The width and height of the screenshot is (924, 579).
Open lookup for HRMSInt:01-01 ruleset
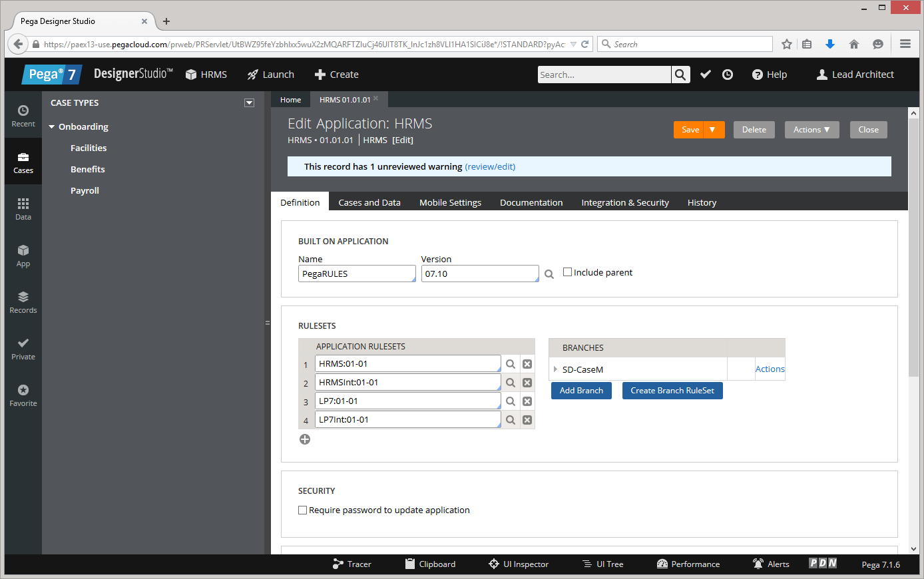(511, 383)
